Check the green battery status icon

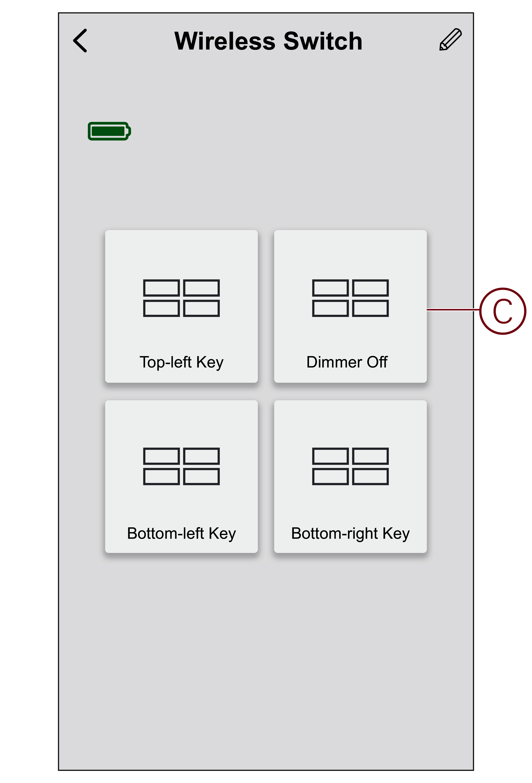tap(109, 131)
